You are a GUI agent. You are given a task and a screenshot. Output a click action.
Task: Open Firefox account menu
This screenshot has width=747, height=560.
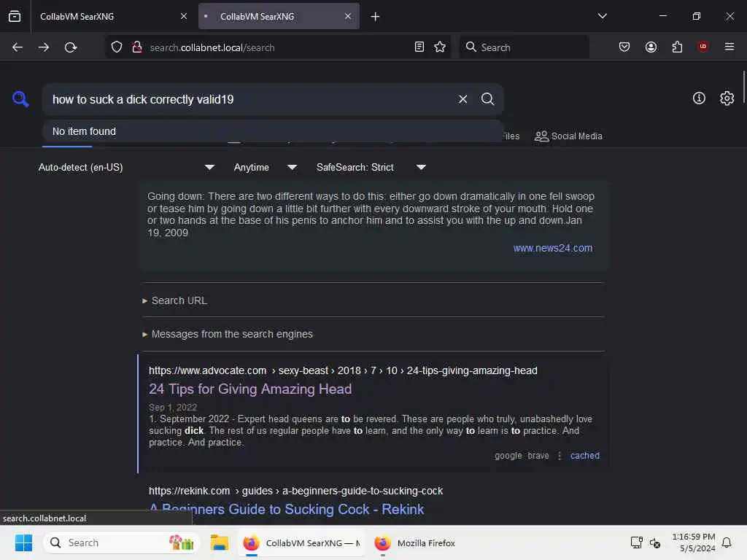651,47
